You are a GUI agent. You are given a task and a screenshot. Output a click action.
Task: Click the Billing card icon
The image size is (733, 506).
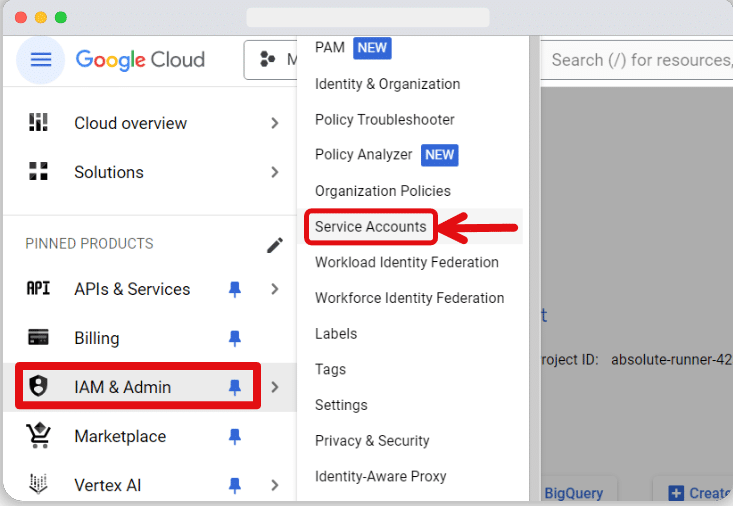(x=38, y=337)
